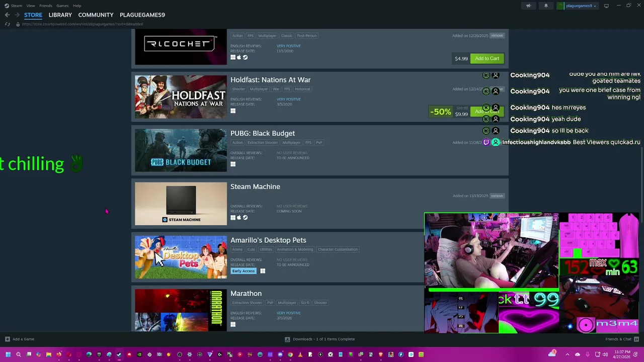Open the Games menu
Screen dimensions: 644x362
click(62, 6)
